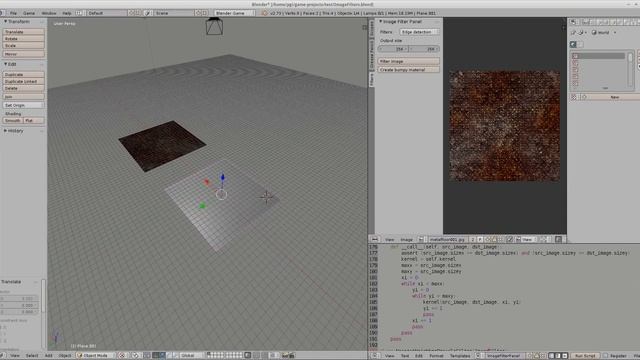The width and height of the screenshot is (640, 360).
Task: Open the text editor Text menu
Action: click(404, 356)
